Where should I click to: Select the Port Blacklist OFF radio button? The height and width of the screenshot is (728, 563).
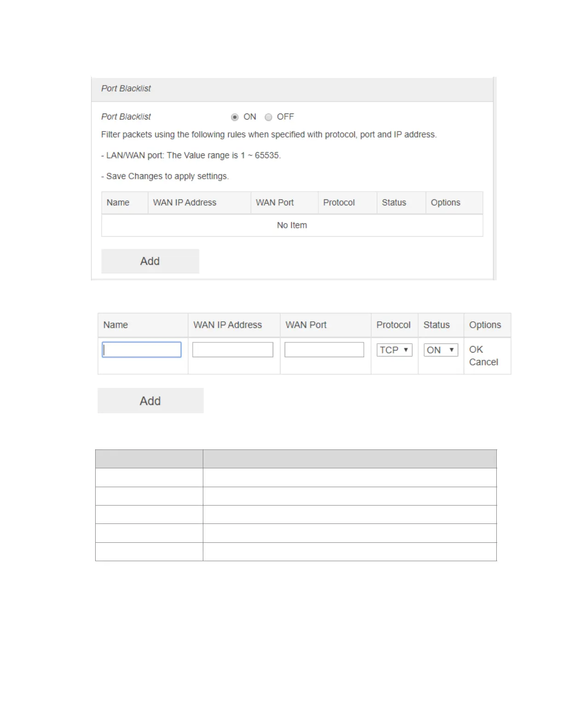pyautogui.click(x=268, y=117)
